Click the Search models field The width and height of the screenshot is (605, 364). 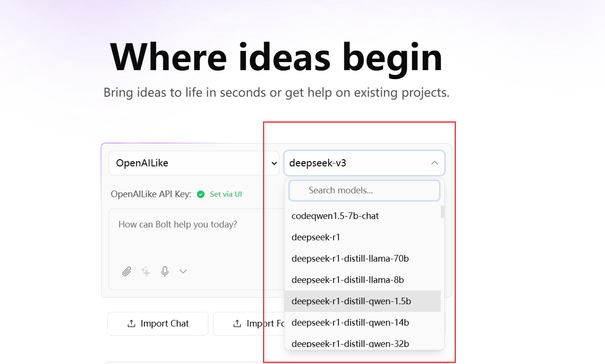364,191
